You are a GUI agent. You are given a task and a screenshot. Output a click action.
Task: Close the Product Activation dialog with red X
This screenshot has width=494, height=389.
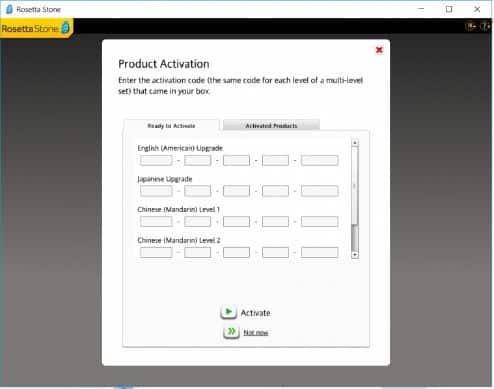[x=379, y=50]
